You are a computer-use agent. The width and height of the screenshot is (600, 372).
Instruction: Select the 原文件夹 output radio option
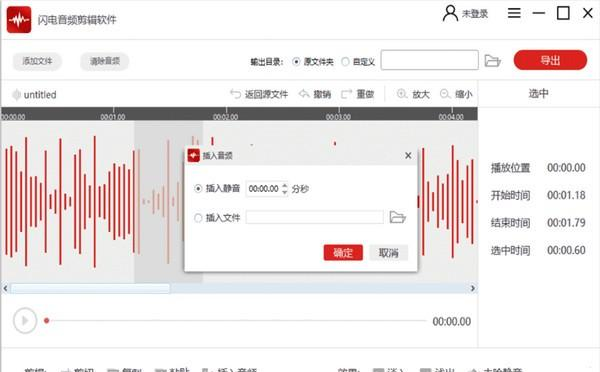[x=296, y=62]
